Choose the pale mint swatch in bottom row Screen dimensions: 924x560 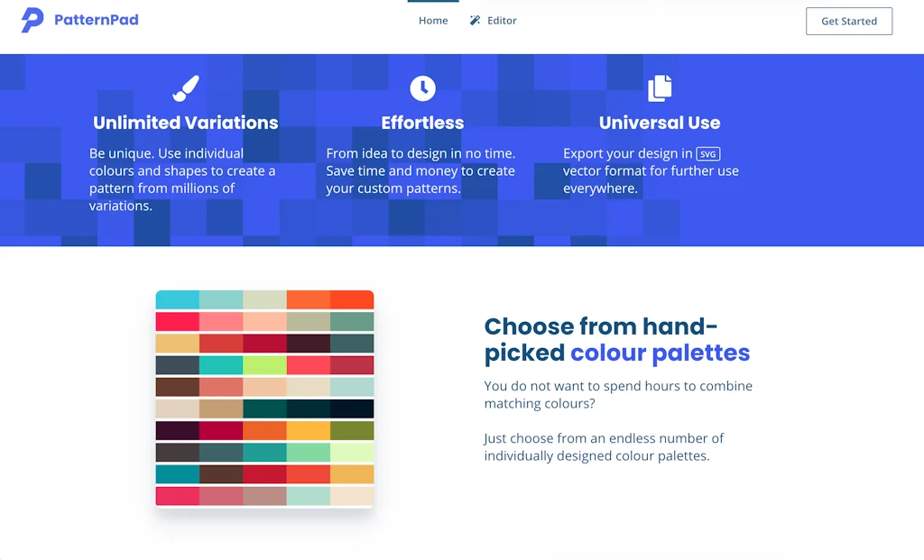click(309, 496)
